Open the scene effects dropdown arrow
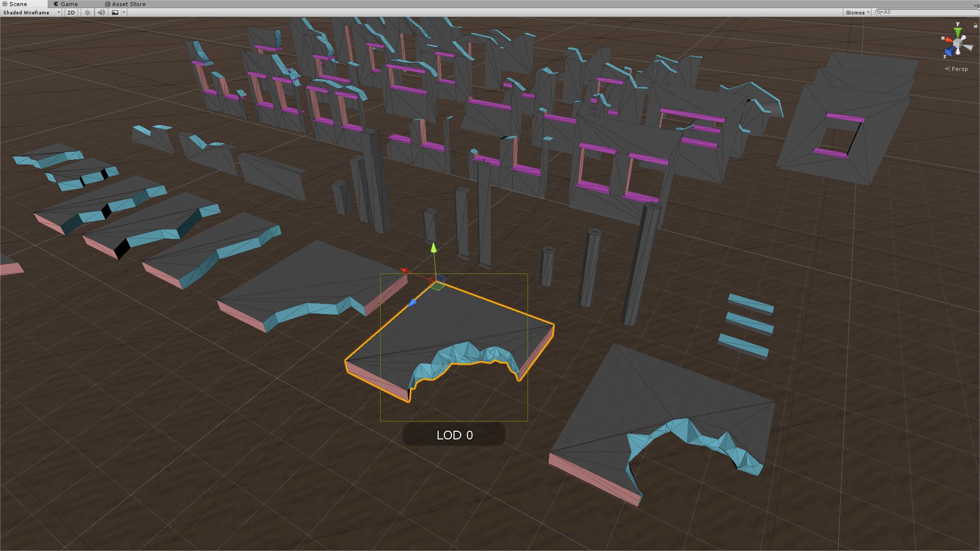This screenshot has width=980, height=551. coord(124,12)
